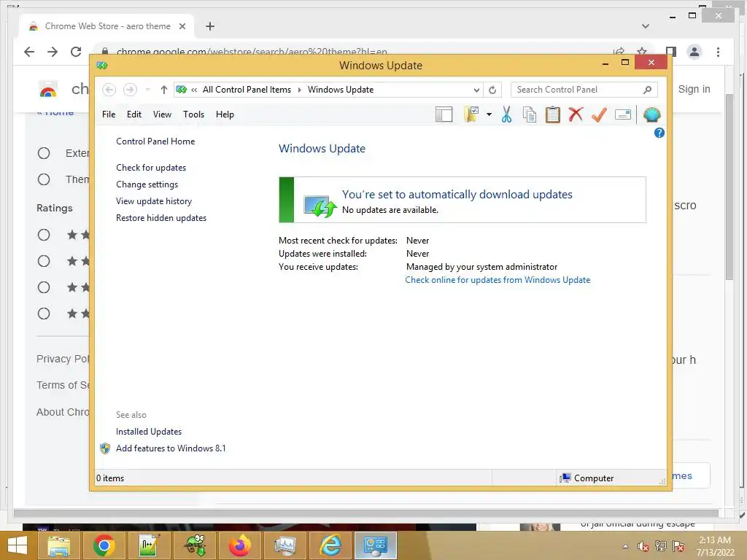This screenshot has height=560, width=747.
Task: Click the envelope card toolbar icon
Action: (623, 114)
